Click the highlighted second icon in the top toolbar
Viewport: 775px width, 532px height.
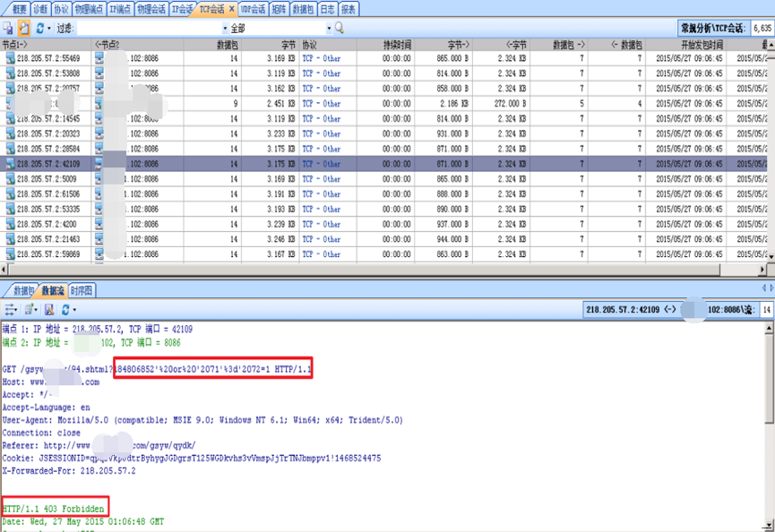point(24,29)
